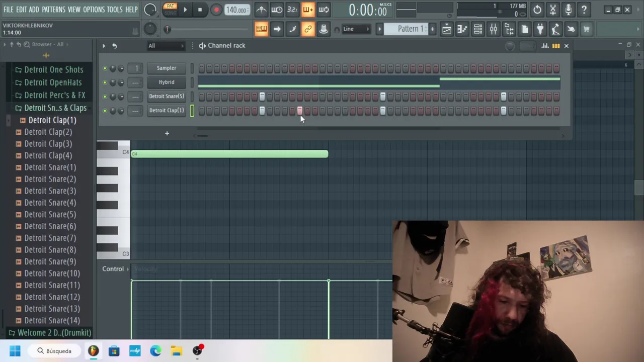
Task: Toggle loop recording icon
Action: click(x=324, y=10)
